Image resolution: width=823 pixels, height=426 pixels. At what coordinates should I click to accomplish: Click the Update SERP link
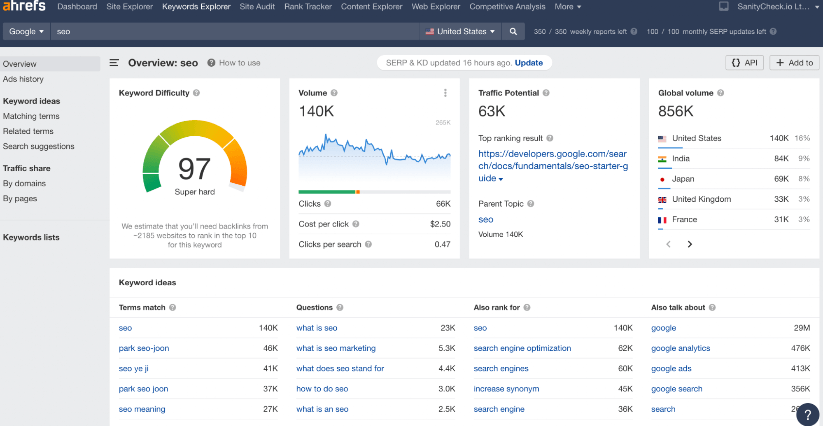coord(529,62)
